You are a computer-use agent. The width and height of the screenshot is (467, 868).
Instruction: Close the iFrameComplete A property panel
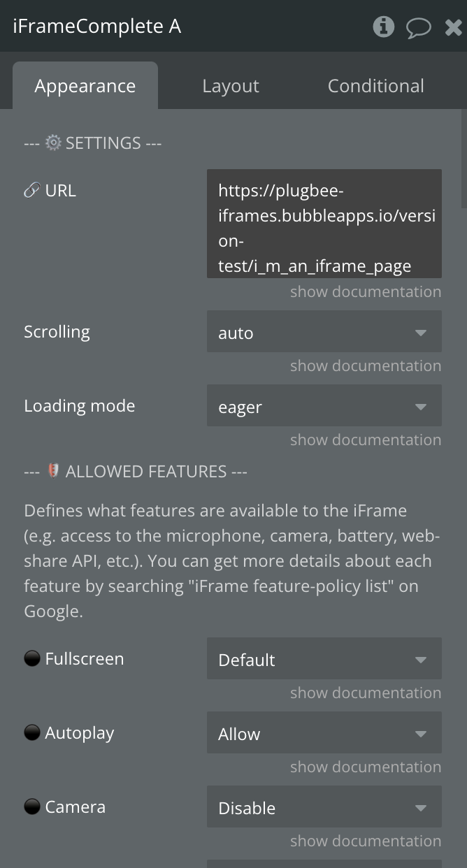pyautogui.click(x=453, y=27)
